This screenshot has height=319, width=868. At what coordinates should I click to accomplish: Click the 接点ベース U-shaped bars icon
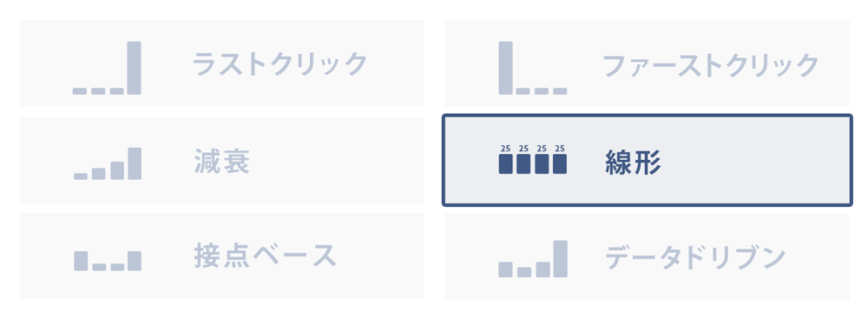pyautogui.click(x=108, y=261)
